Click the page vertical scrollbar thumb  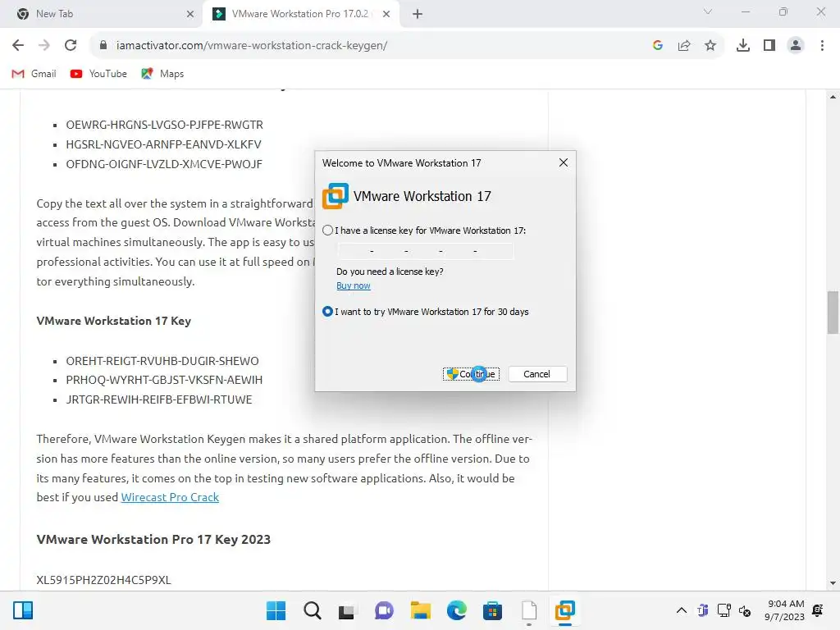[x=833, y=313]
